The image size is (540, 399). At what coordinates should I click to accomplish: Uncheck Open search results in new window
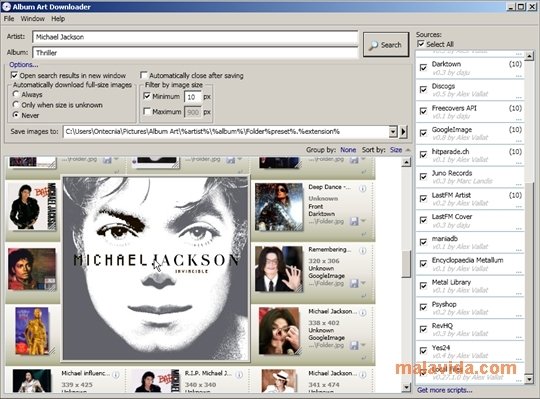(14, 75)
